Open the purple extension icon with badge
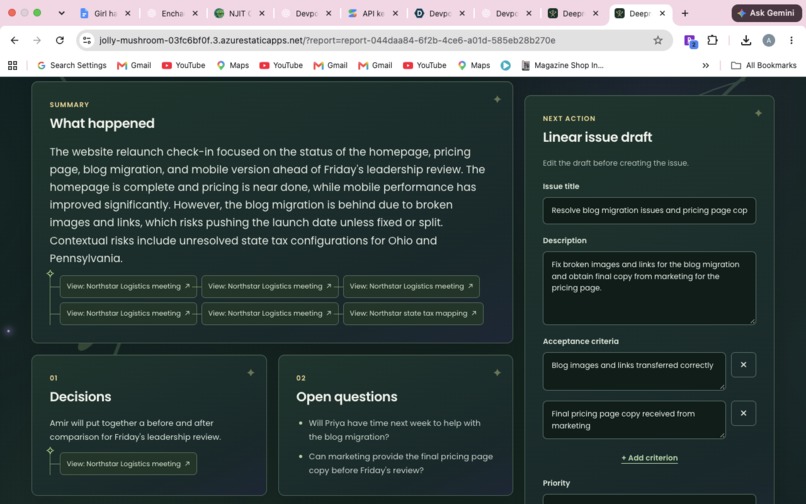 coord(690,41)
